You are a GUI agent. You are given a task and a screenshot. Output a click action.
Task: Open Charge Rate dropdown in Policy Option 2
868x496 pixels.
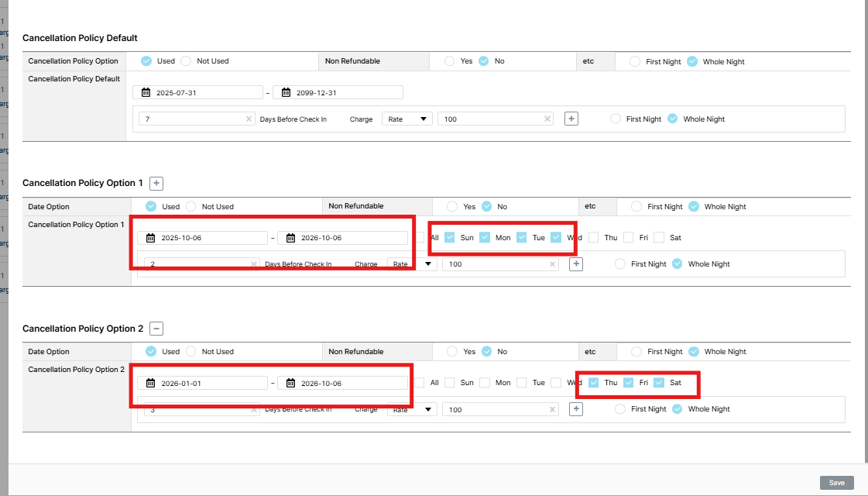412,409
